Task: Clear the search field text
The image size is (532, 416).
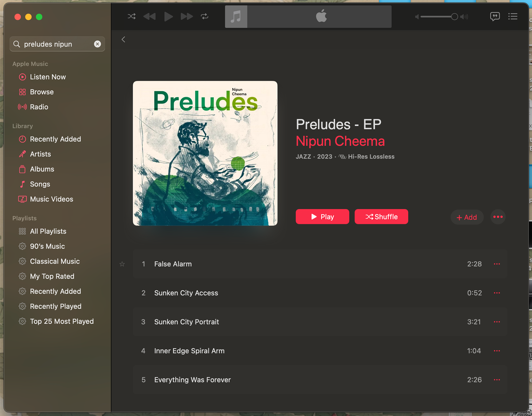Action: (97, 44)
